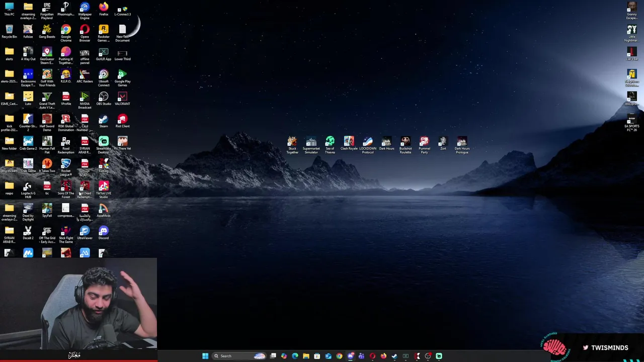Open the Supermarket Simulator shortcut
This screenshot has height=362, width=644.
pos(311,145)
